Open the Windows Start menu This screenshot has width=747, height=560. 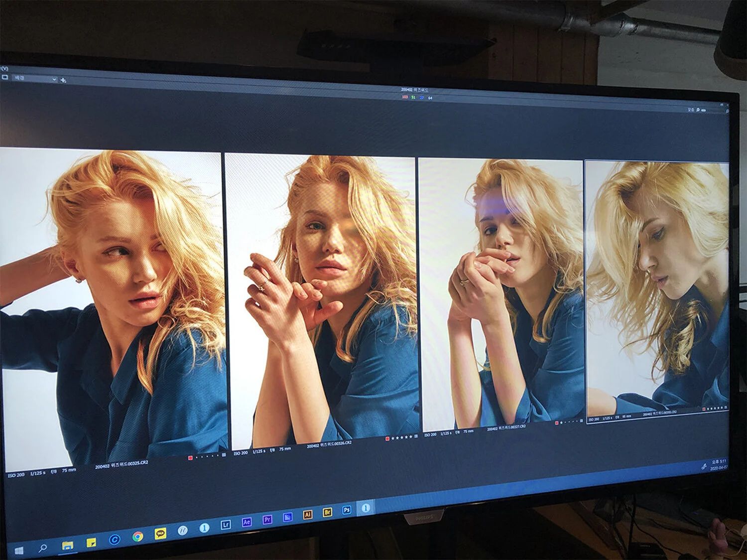tap(19, 551)
